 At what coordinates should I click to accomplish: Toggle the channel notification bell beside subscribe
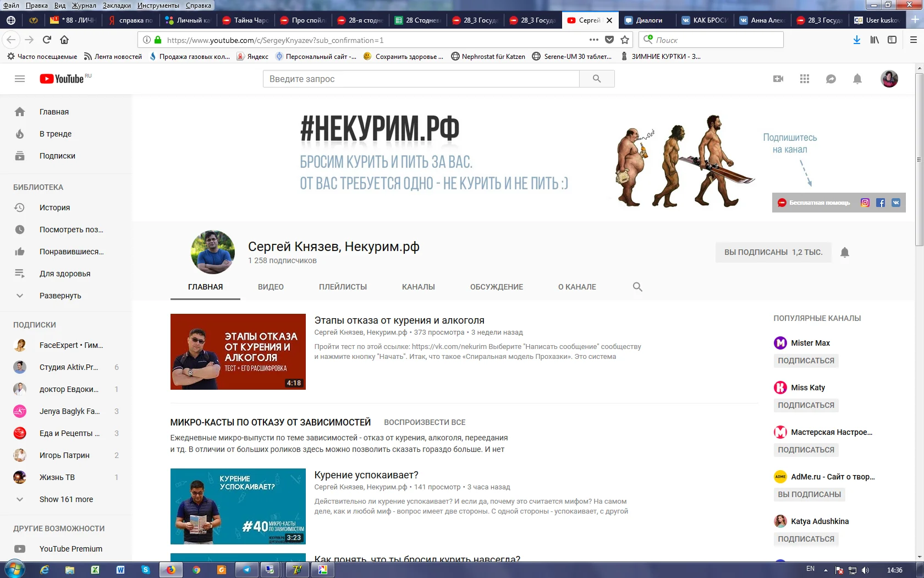(845, 252)
